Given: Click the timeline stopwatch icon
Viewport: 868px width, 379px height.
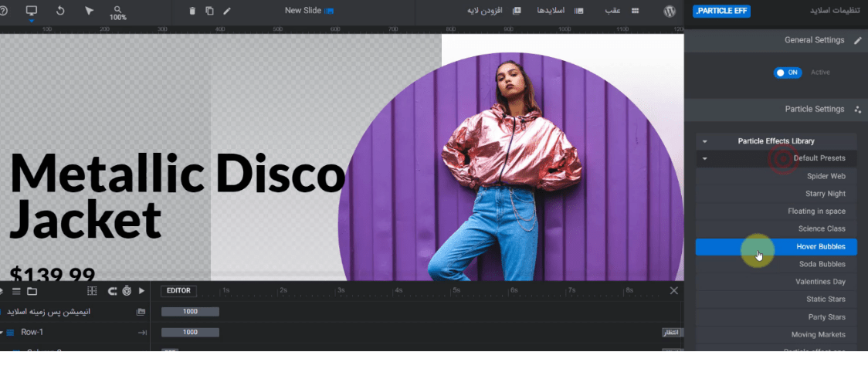Looking at the screenshot, I should coord(127,291).
